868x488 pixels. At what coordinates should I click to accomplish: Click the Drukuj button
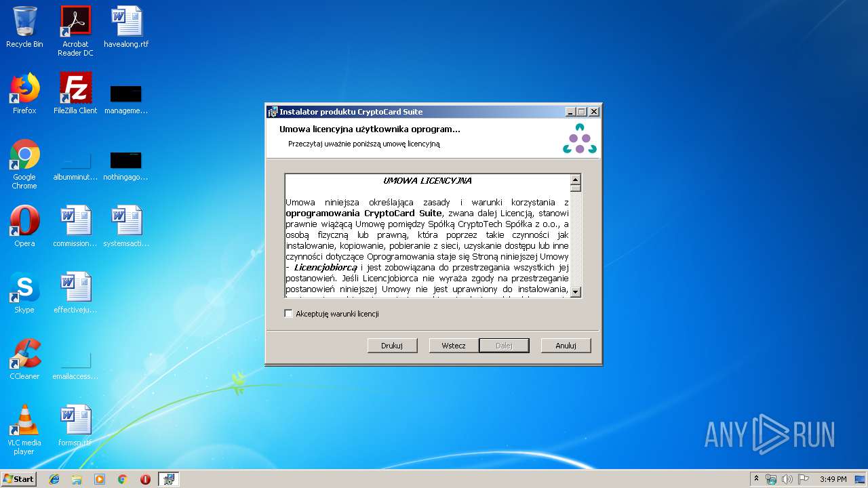point(392,346)
